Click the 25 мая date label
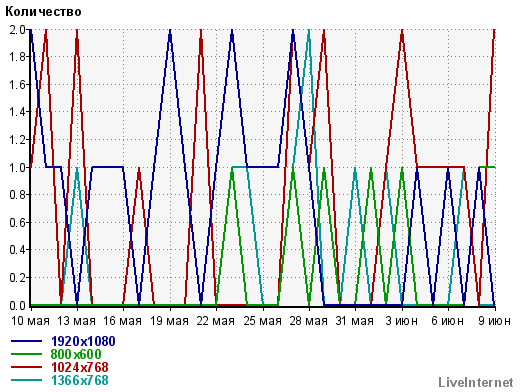This screenshot has width=520, height=392. click(x=262, y=321)
